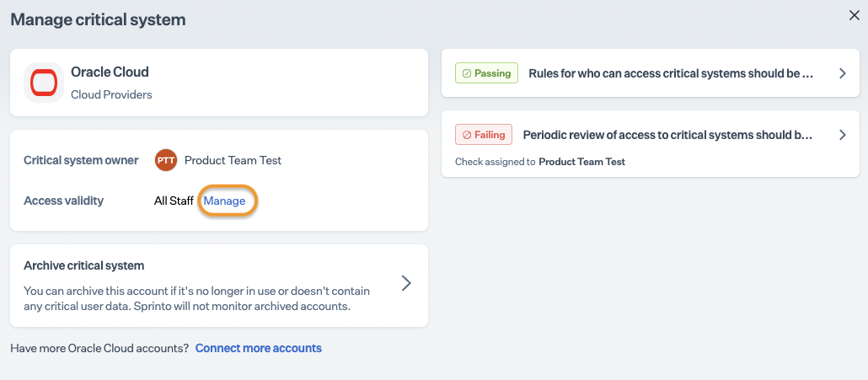The image size is (868, 380).
Task: Open the Periodic review of access check
Action: click(667, 135)
